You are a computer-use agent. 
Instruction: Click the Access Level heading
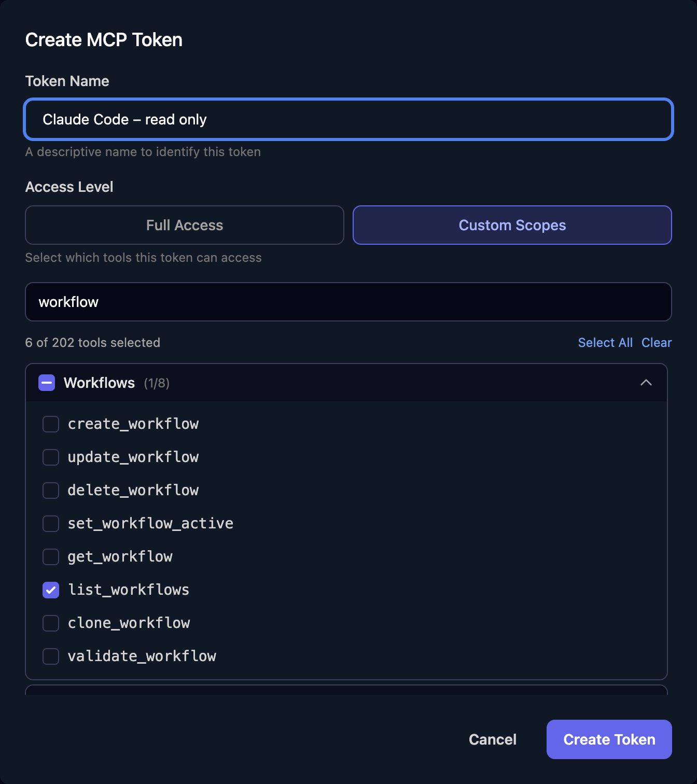tap(69, 187)
